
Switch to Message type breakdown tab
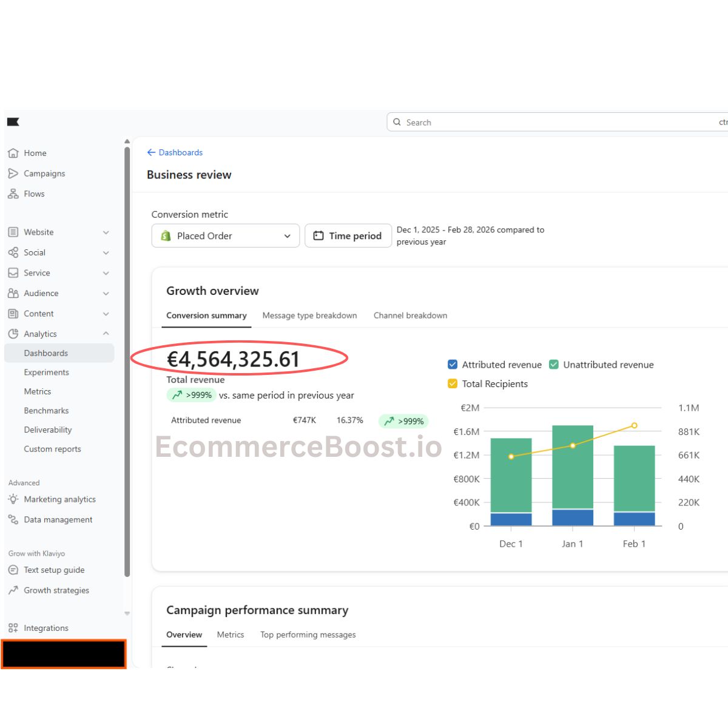tap(309, 315)
